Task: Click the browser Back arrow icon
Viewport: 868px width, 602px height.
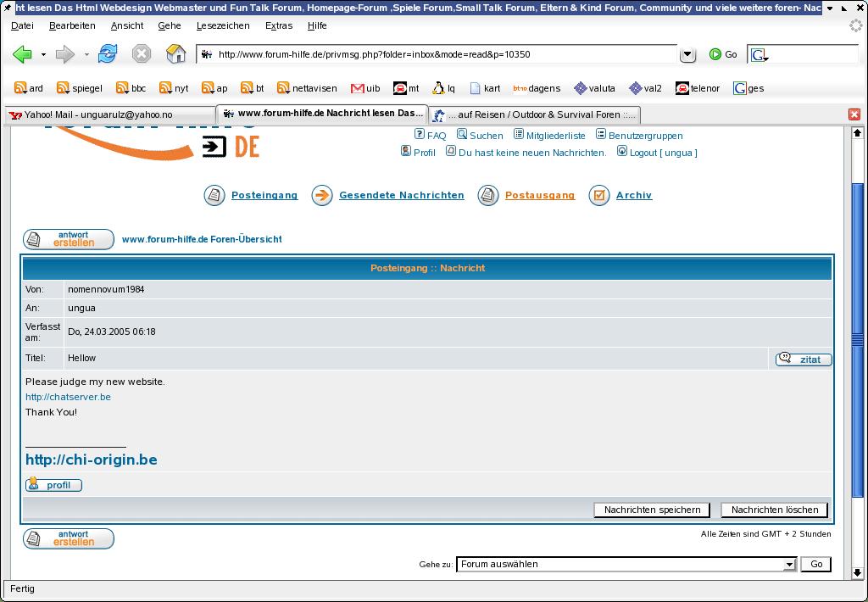Action: [x=22, y=54]
